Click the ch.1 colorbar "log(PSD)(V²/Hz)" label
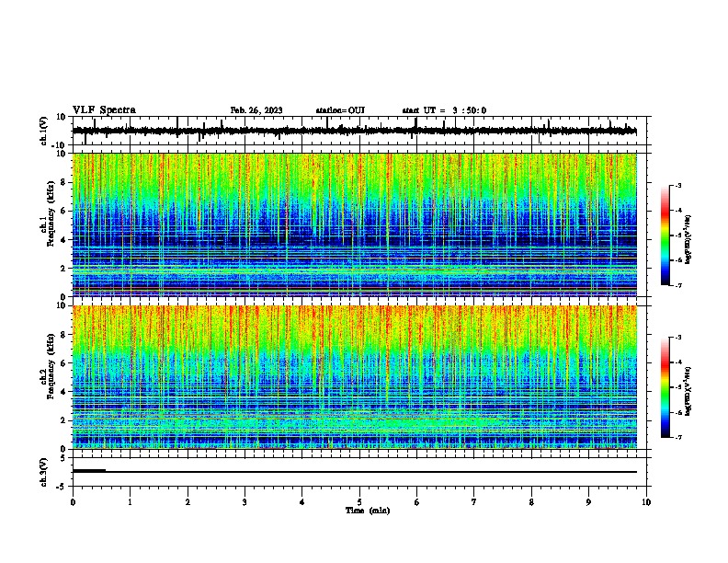The width and height of the screenshot is (728, 563). 688,239
